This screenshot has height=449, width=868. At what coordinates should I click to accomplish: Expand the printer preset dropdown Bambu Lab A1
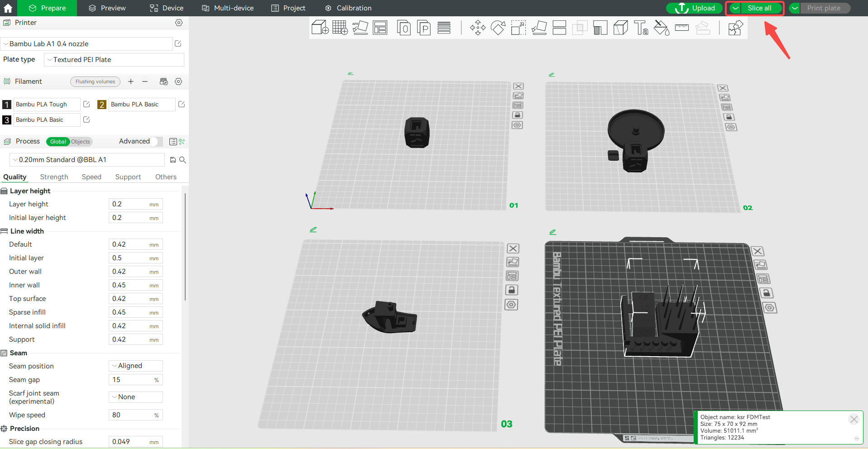click(87, 44)
